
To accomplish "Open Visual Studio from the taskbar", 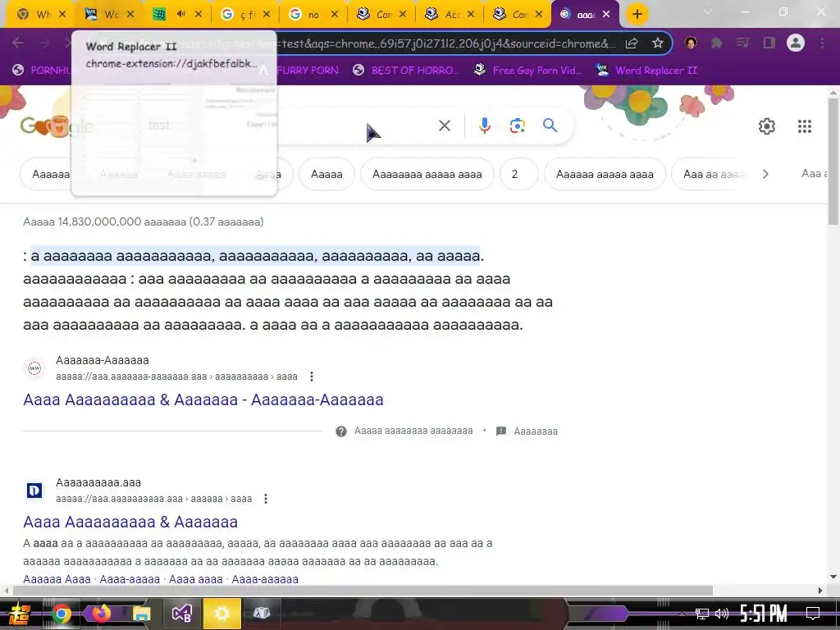I will 181,614.
